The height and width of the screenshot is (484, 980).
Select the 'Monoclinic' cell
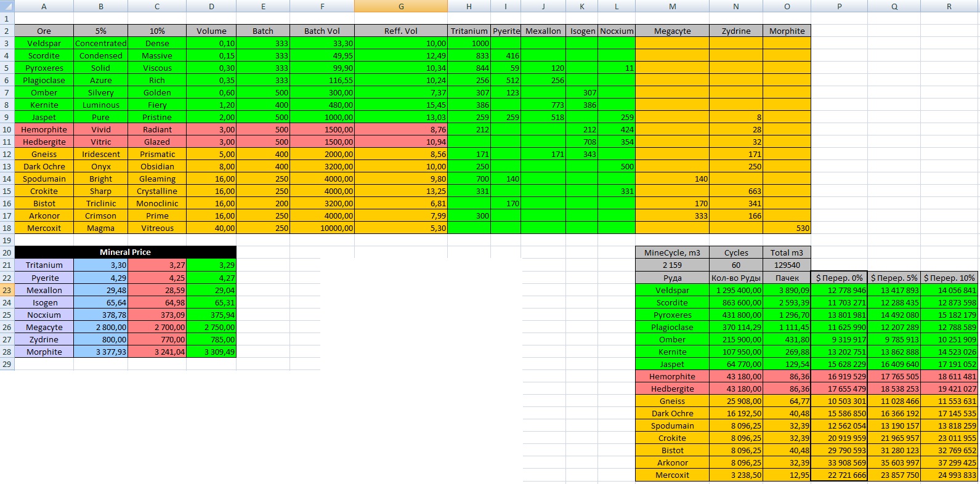(157, 203)
